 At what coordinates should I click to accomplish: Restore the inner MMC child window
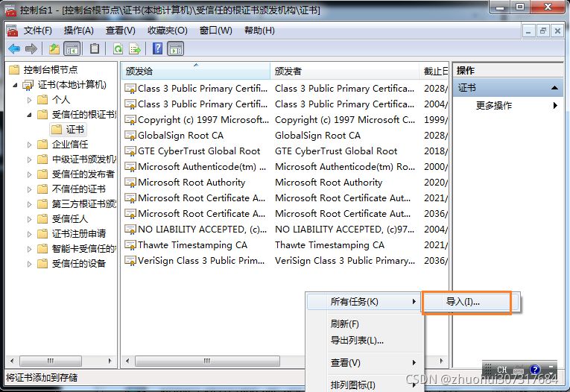[542, 31]
